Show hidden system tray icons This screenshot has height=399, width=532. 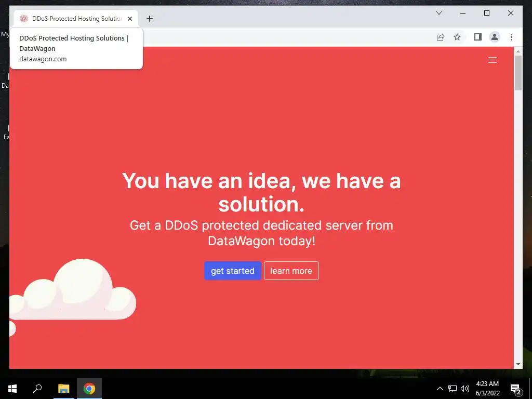point(440,389)
